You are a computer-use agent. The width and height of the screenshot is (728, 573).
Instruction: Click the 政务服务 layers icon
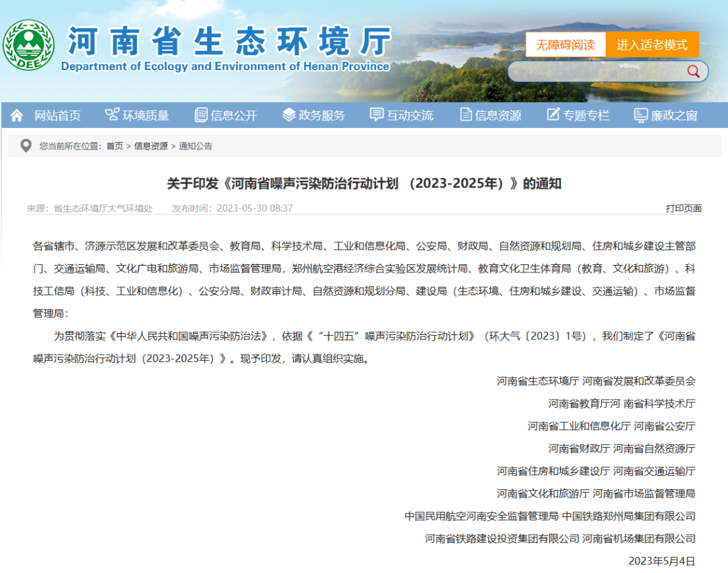coord(289,115)
